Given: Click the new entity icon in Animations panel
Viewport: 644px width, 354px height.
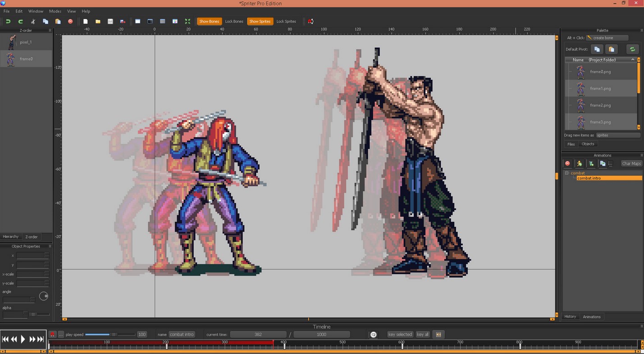Looking at the screenshot, I should (x=580, y=163).
